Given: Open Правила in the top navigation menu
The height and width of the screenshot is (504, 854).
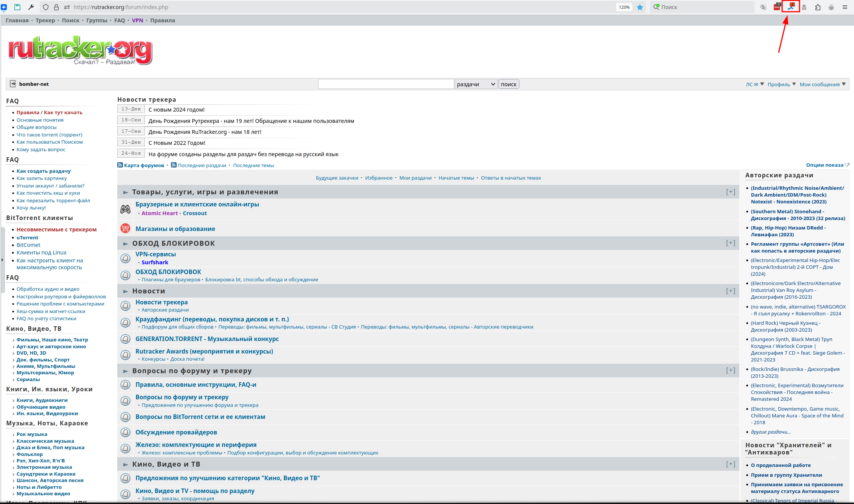Looking at the screenshot, I should (162, 20).
